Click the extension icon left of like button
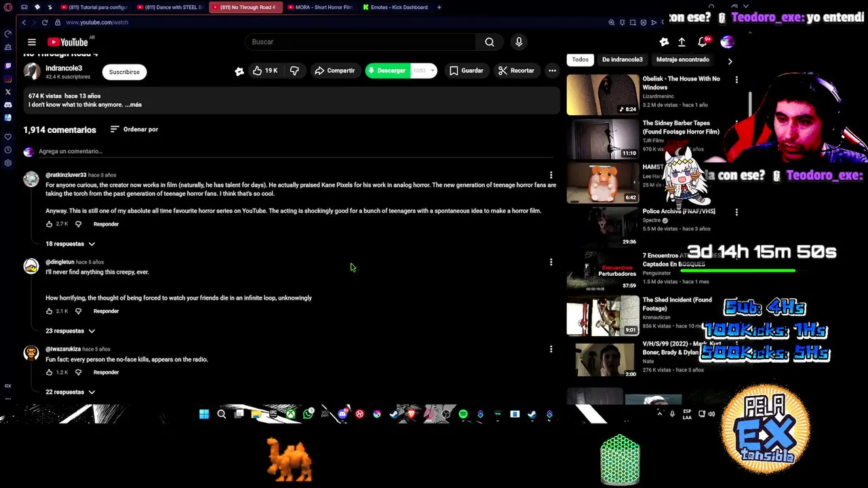Viewport: 868px width, 488px height. (239, 71)
